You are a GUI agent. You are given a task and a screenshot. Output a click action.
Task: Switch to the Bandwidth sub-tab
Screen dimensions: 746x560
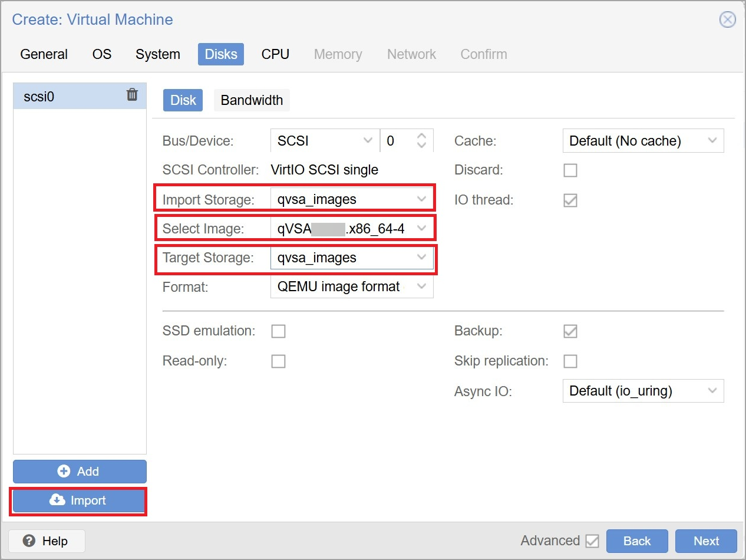click(252, 100)
